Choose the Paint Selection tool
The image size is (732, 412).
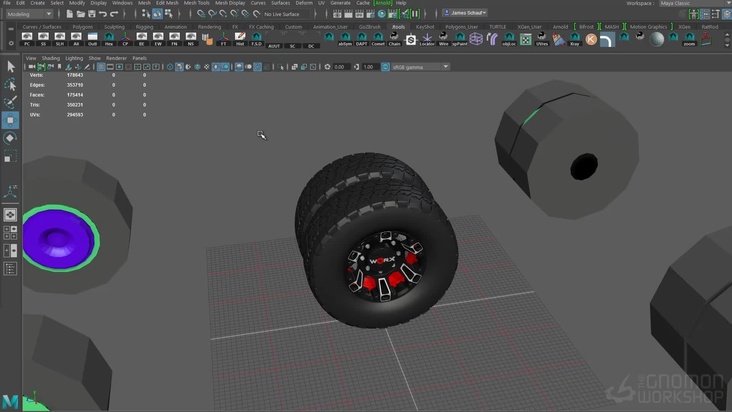click(11, 102)
